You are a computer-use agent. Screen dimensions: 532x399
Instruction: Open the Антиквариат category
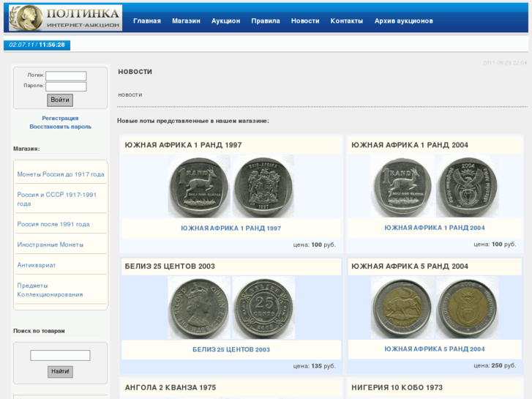37,265
